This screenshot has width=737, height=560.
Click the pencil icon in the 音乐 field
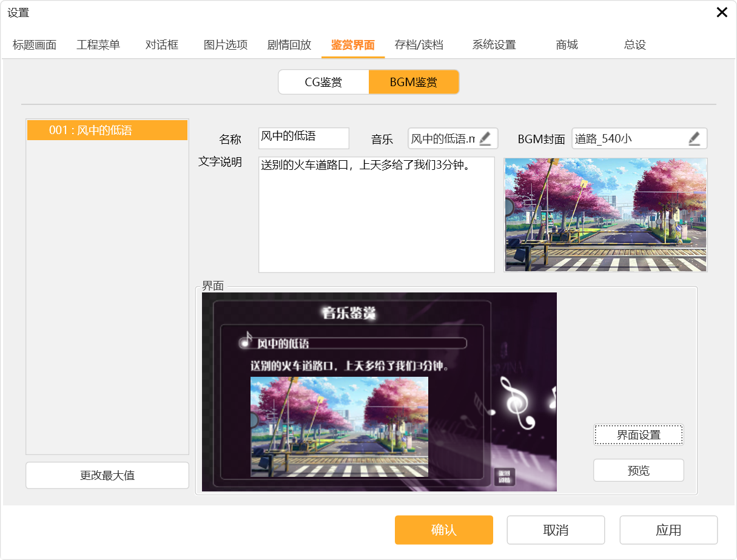(485, 138)
